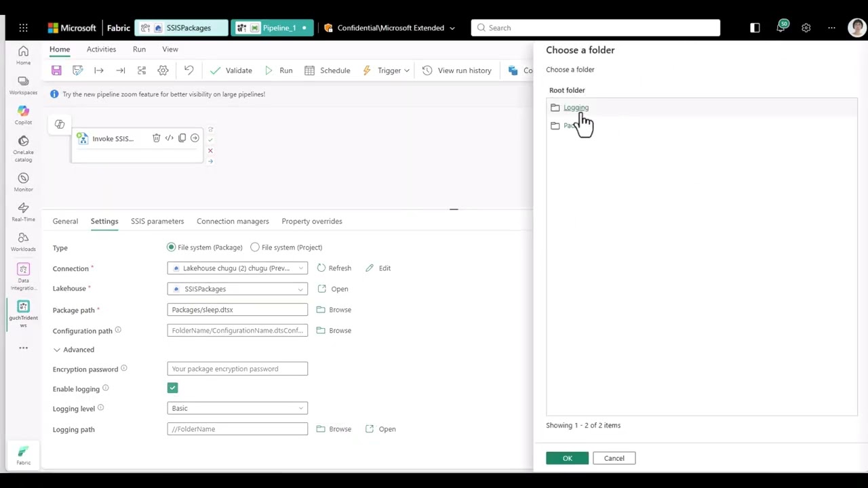This screenshot has height=488, width=868.
Task: Switch to the Home ribbon tab
Action: click(60, 49)
